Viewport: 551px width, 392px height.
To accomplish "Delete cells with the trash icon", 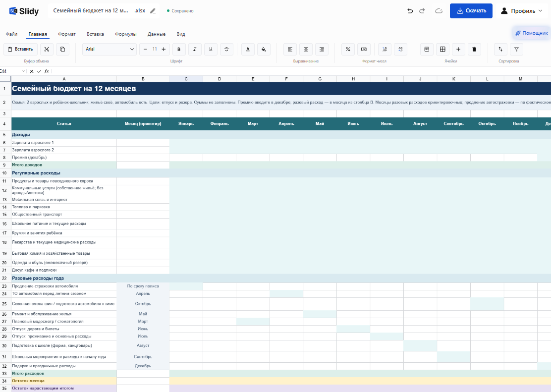I will pyautogui.click(x=474, y=49).
